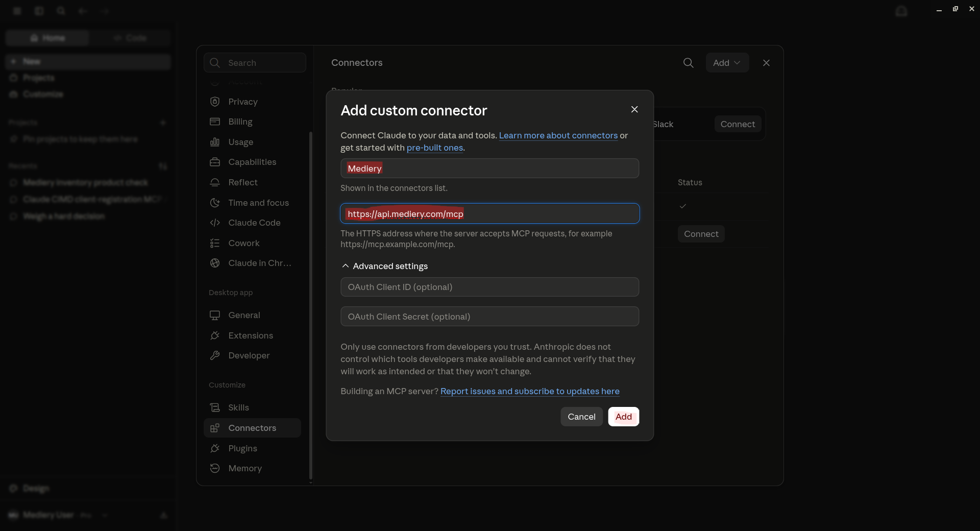Cancel the custom connector dialog
The height and width of the screenshot is (531, 980).
pyautogui.click(x=581, y=417)
